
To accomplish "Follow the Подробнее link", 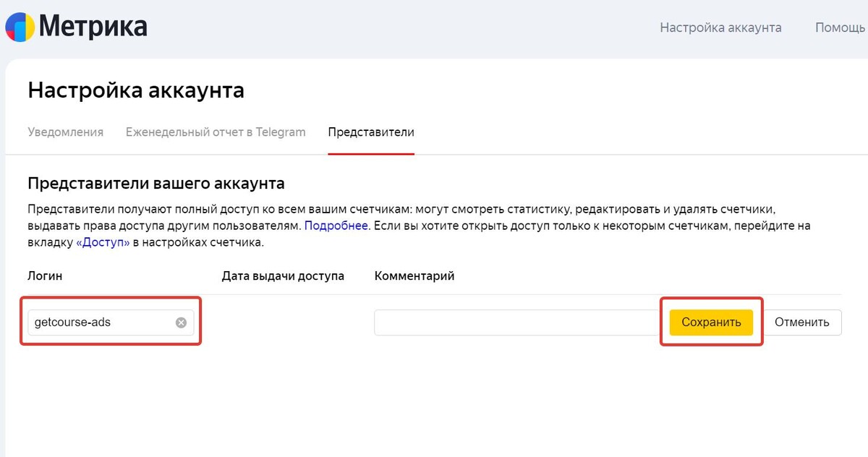I will 336,226.
